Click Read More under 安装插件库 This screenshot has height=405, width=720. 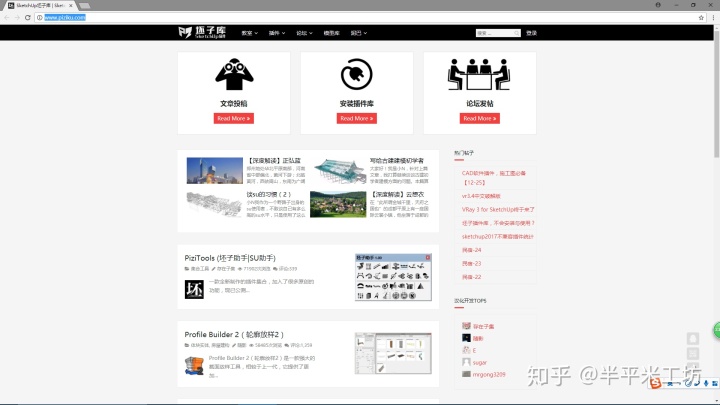click(357, 118)
